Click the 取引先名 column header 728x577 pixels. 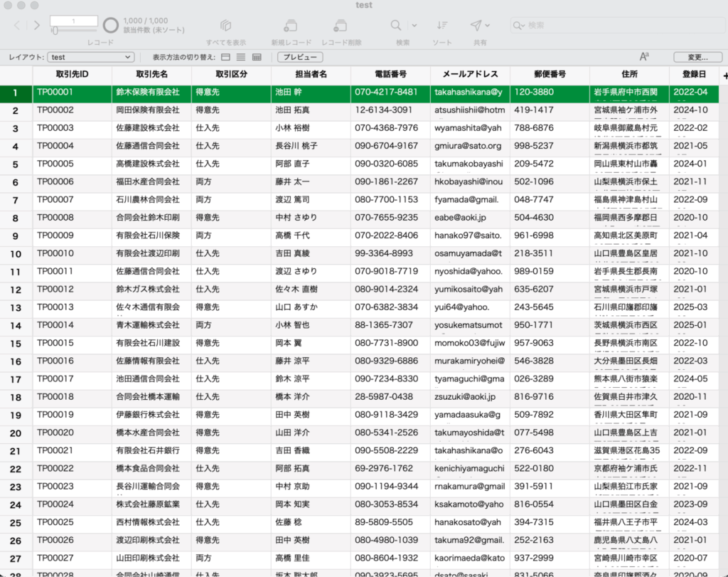tap(151, 74)
